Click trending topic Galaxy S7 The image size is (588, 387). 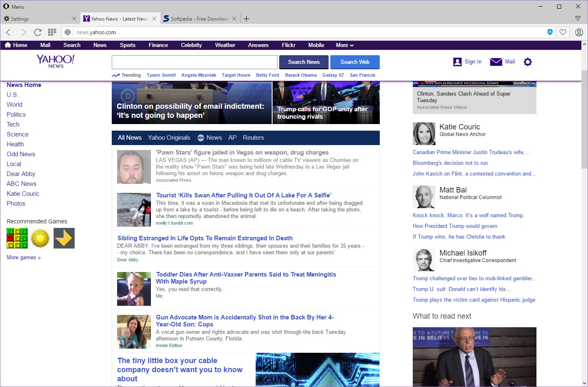pyautogui.click(x=333, y=75)
